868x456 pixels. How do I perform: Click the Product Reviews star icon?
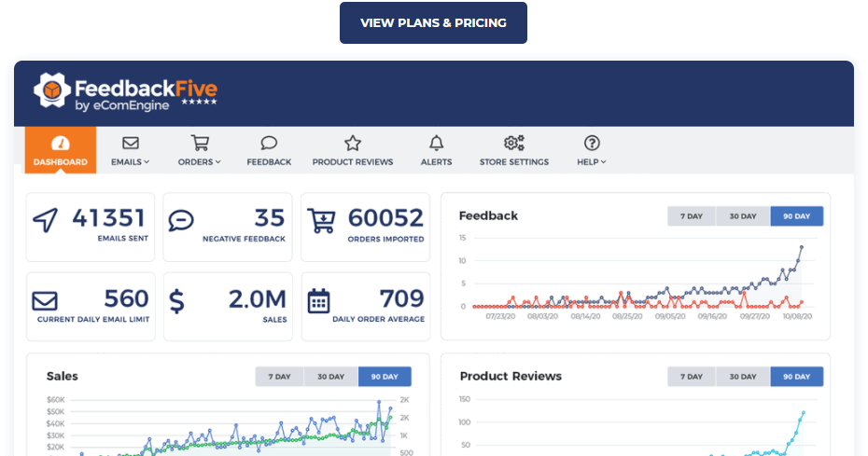(x=353, y=144)
